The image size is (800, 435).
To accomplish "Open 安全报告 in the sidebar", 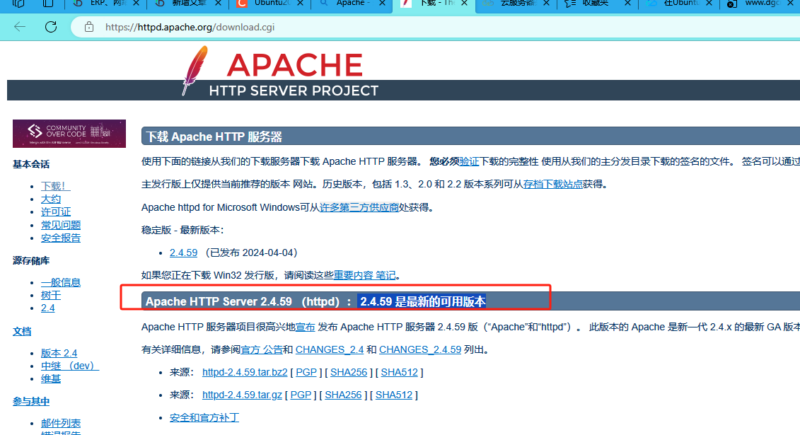I will (x=61, y=238).
